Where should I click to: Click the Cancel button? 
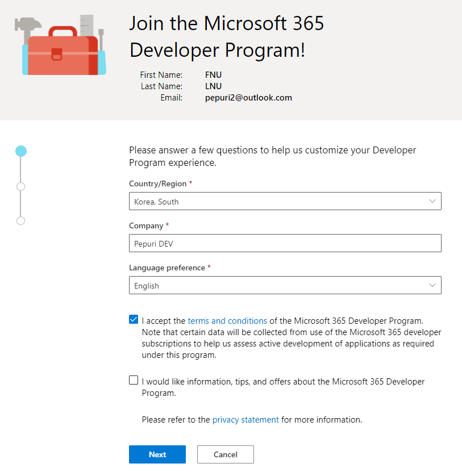tap(226, 454)
